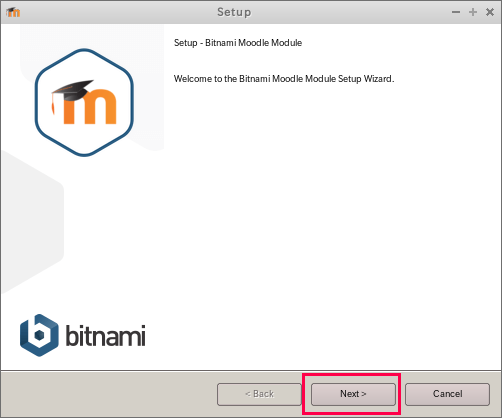Click the graduation cap on Moodle logo

(x=73, y=90)
